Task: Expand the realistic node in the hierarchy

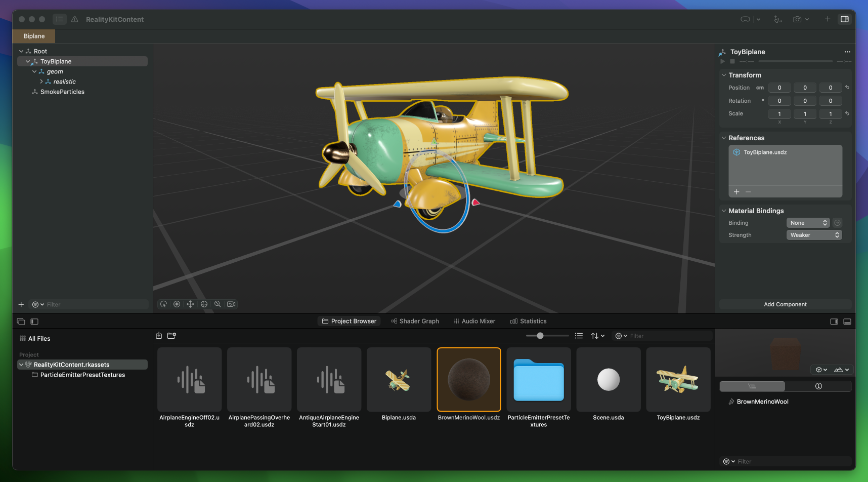Action: coord(41,82)
